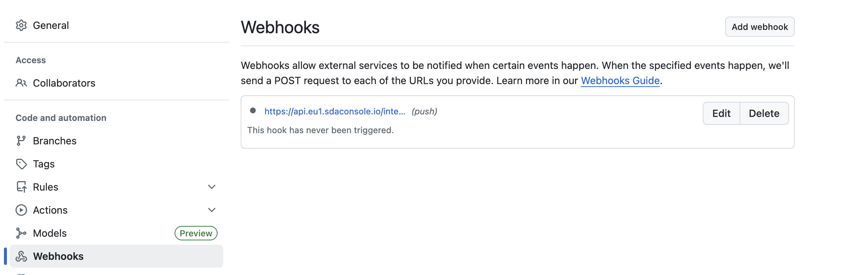Select Tags in settings sidebar
868x275 pixels.
44,164
